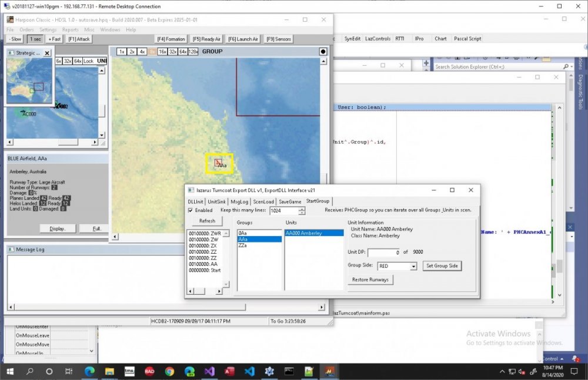Toggle the Enabled checkbox in StartGroup tab
Image resolution: width=588 pixels, height=380 pixels.
click(191, 210)
